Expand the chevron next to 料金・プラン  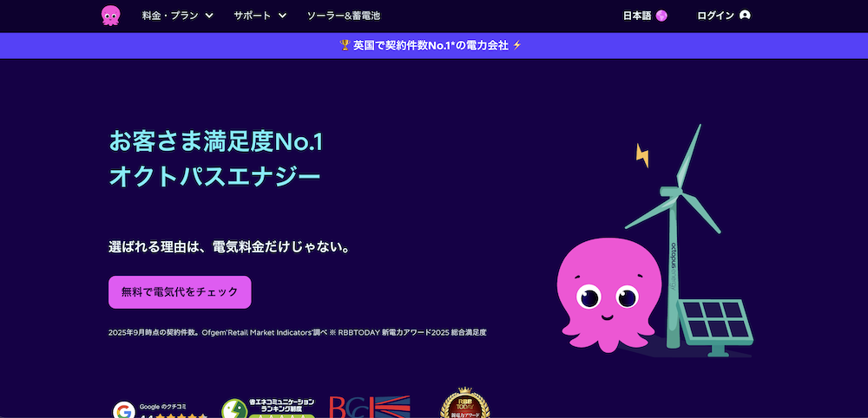pyautogui.click(x=209, y=16)
